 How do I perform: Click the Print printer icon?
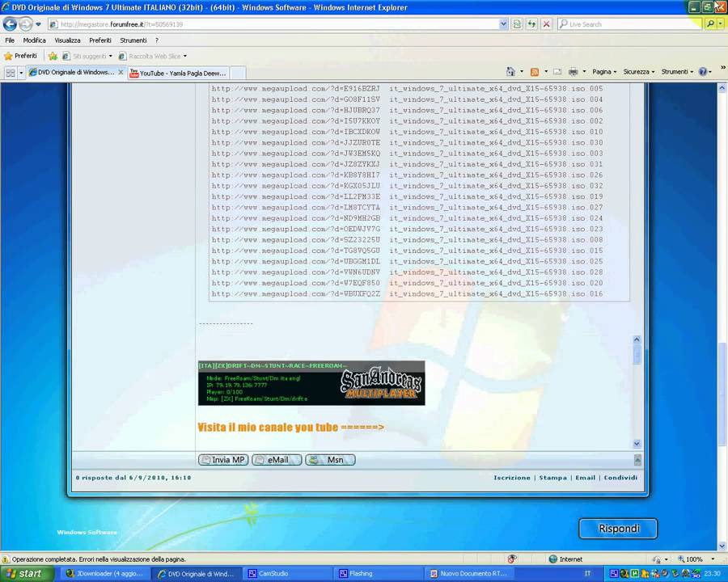574,71
